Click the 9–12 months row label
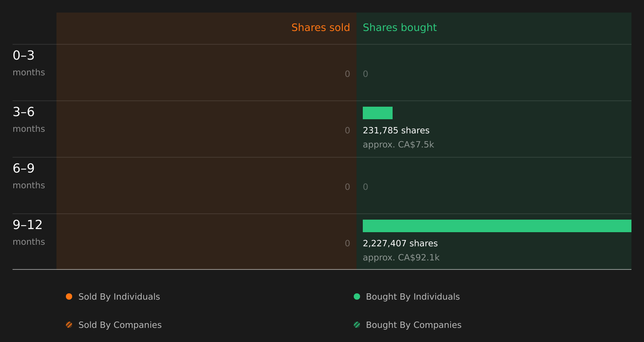Image resolution: width=644 pixels, height=342 pixels. tap(29, 233)
